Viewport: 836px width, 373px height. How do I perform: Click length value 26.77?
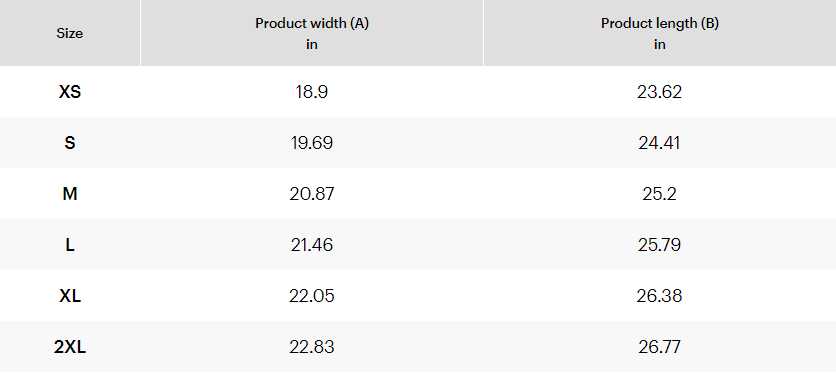click(660, 347)
